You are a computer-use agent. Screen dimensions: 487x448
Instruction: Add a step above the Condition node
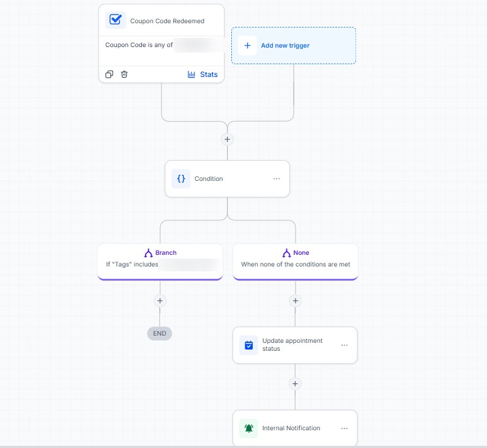pyautogui.click(x=228, y=139)
